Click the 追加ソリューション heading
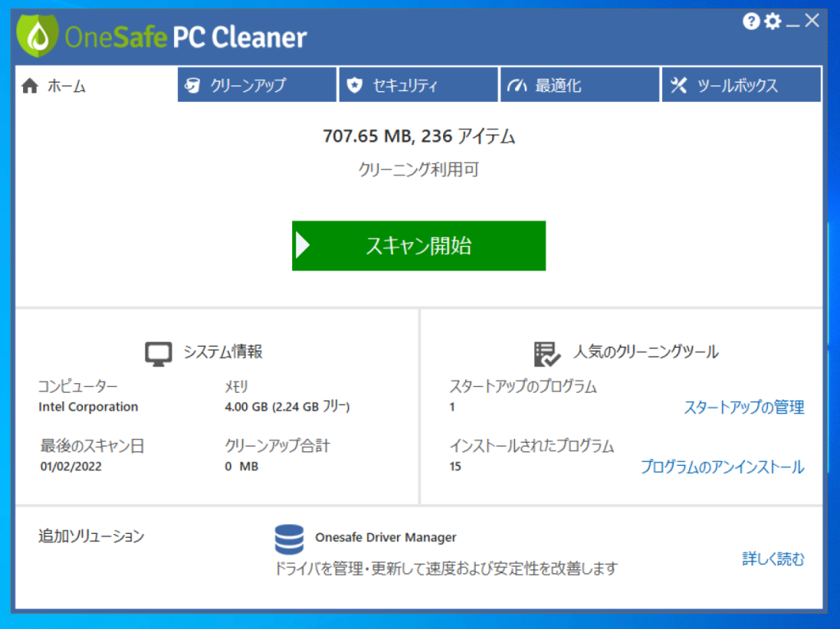 tap(92, 536)
